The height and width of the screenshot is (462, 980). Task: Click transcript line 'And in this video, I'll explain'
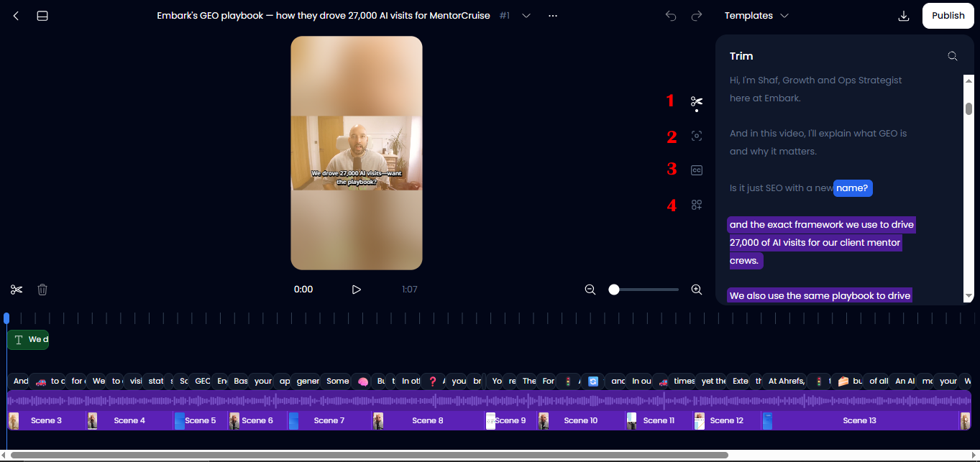click(x=818, y=134)
